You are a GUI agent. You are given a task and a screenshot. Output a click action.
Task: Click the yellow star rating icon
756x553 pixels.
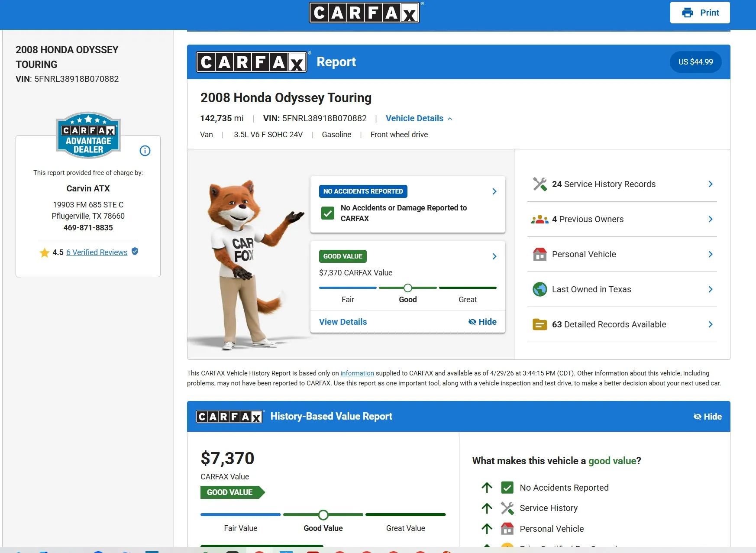point(44,252)
